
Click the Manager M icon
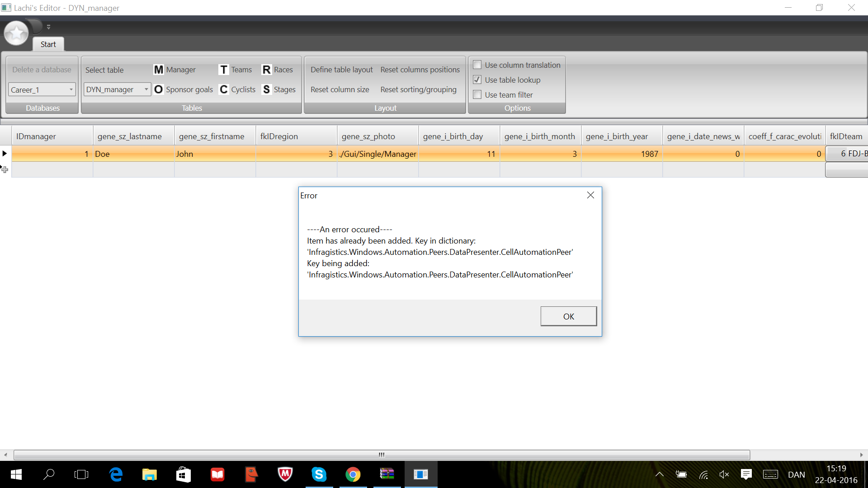click(x=159, y=70)
